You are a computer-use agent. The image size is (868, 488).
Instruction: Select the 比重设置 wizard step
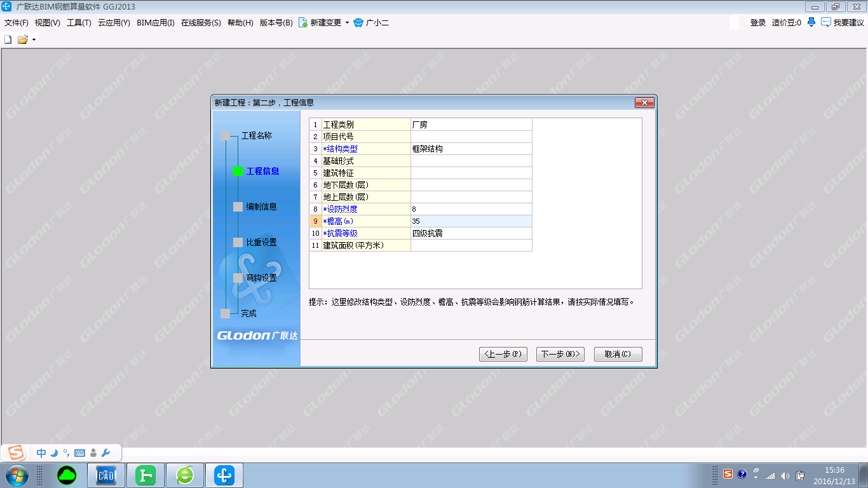(261, 242)
